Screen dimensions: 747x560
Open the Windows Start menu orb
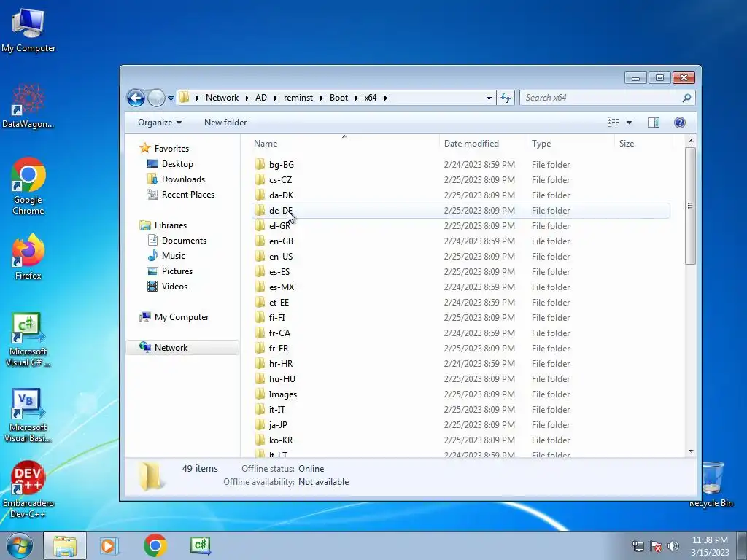20,545
